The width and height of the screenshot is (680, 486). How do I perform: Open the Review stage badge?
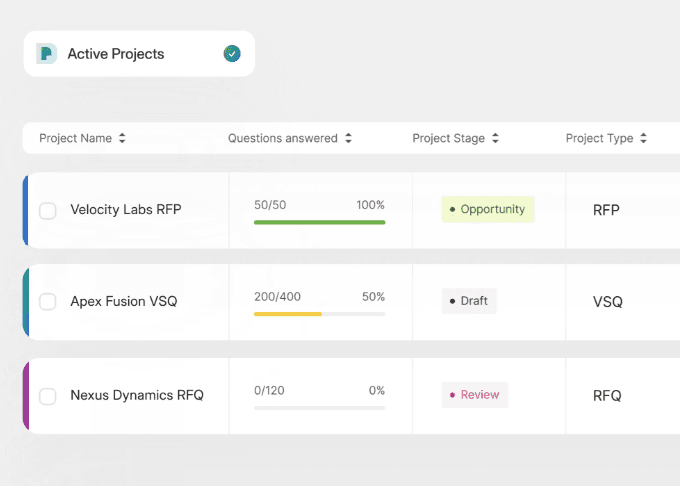coord(475,395)
